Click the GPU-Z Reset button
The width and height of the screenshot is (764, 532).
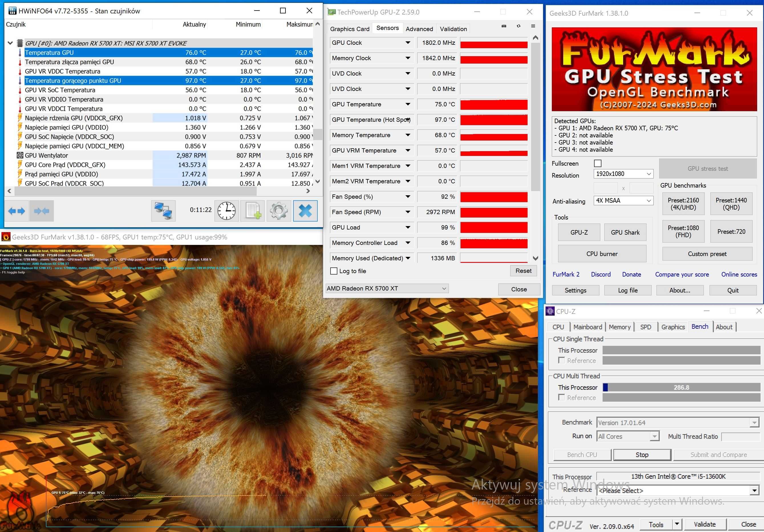pos(523,271)
